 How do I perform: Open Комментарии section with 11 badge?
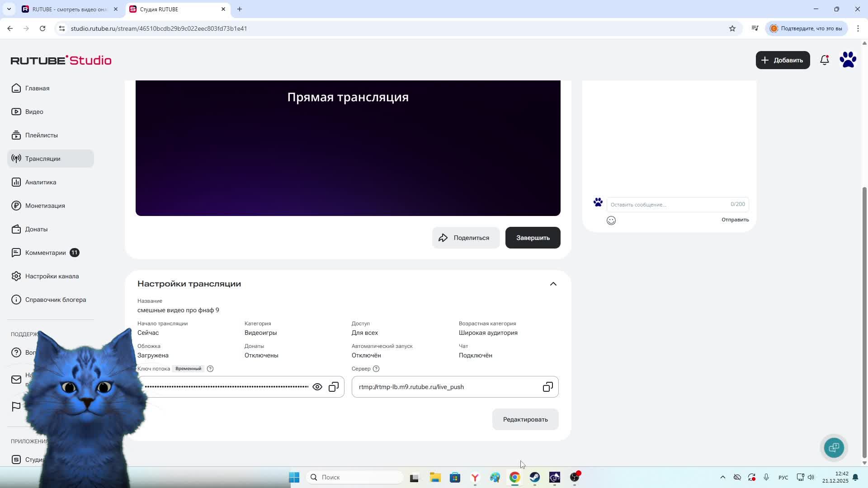(x=46, y=253)
